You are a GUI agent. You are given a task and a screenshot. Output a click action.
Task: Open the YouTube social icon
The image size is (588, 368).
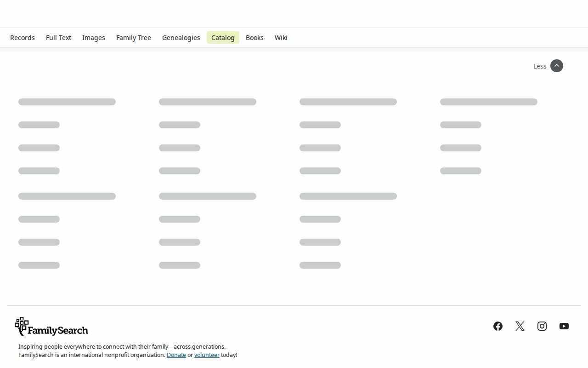pos(564,326)
